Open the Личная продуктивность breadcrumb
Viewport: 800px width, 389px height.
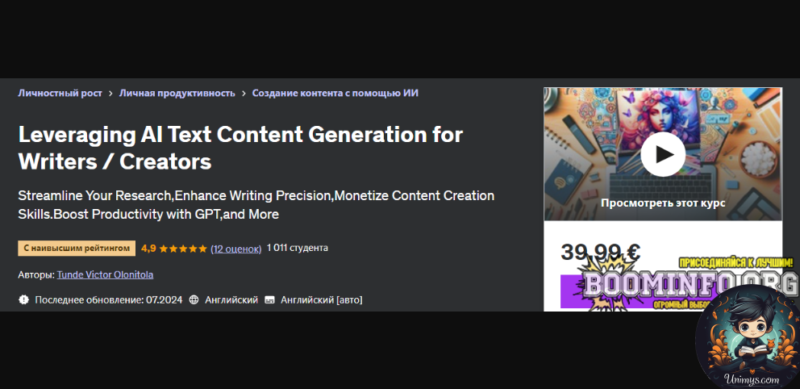click(x=177, y=93)
